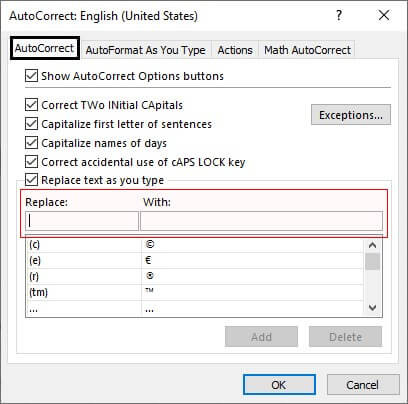Click the help question mark icon
The image size is (408, 404).
(339, 15)
